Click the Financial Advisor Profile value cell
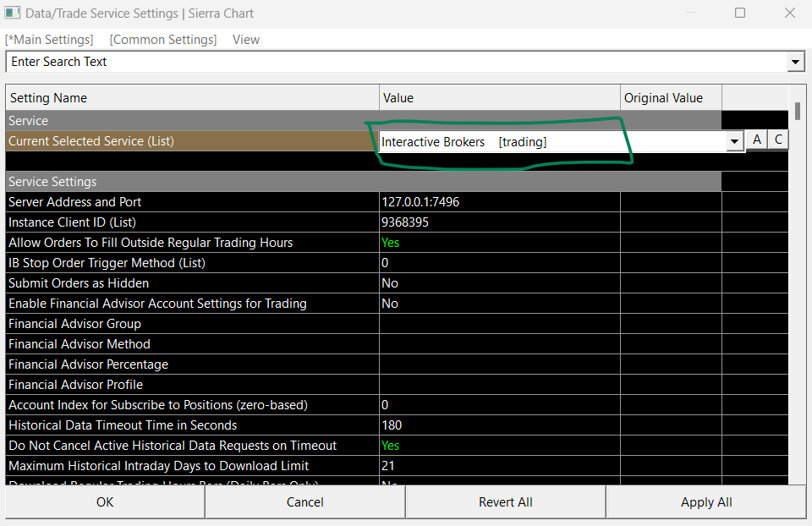 pos(500,385)
